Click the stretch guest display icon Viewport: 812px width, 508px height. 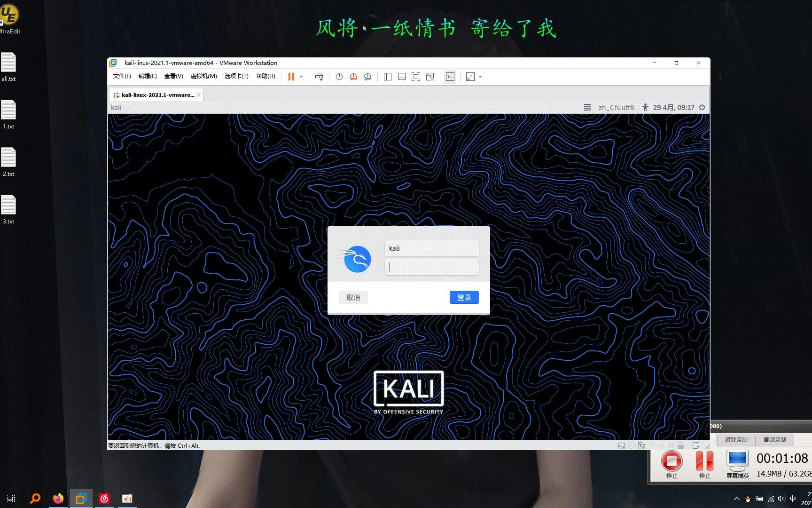[x=470, y=77]
